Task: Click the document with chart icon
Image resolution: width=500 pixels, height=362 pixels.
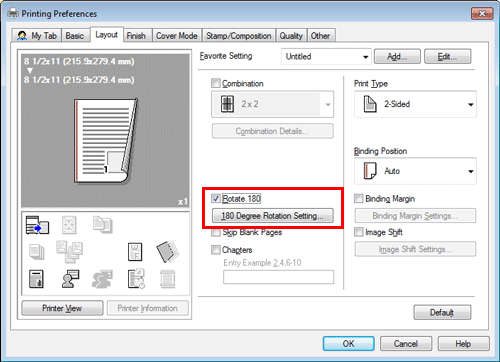Action: 36,279
